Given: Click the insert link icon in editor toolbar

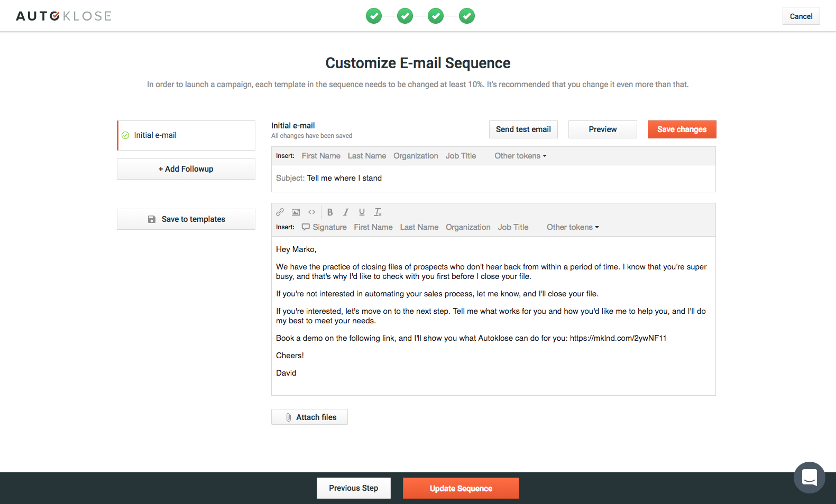Looking at the screenshot, I should pyautogui.click(x=280, y=212).
